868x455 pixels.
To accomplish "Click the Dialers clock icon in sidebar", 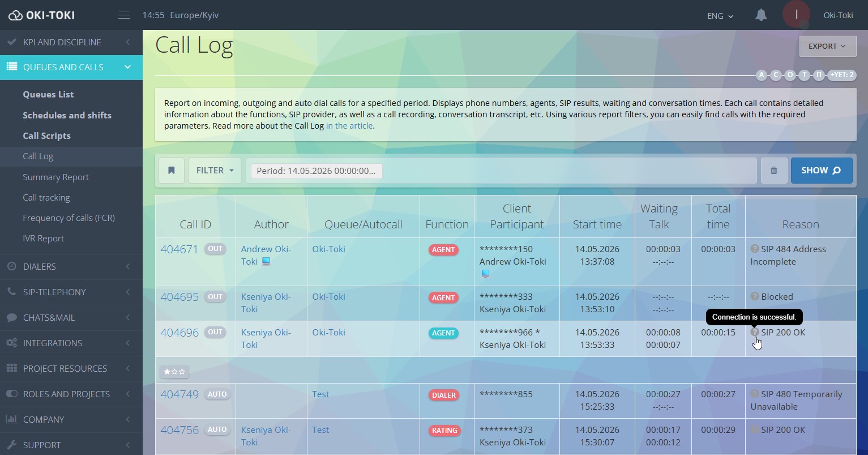I will pos(11,266).
